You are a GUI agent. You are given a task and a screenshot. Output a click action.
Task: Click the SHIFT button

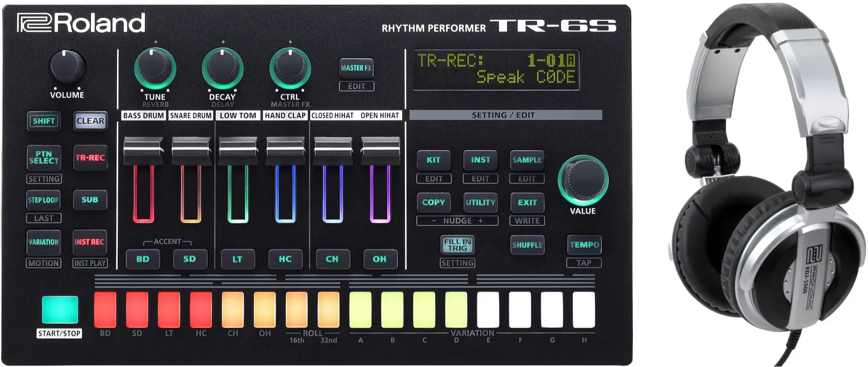tap(44, 121)
